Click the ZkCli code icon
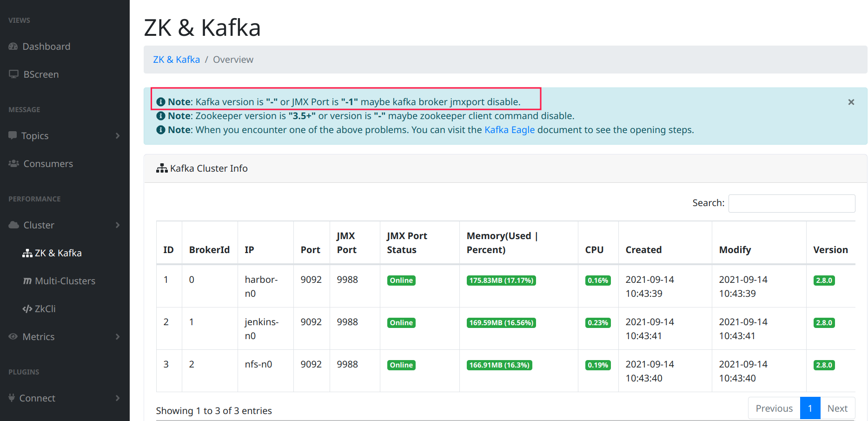This screenshot has height=421, width=868. (27, 308)
